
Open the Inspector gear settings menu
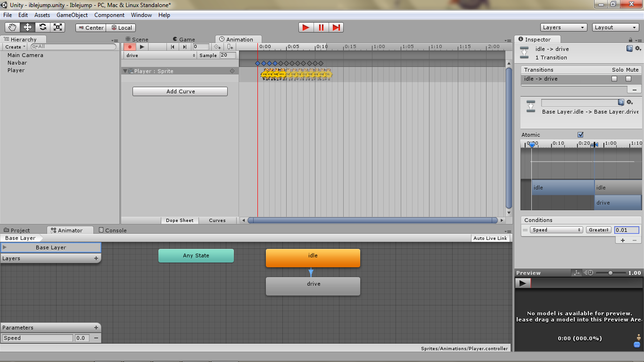[x=638, y=49]
